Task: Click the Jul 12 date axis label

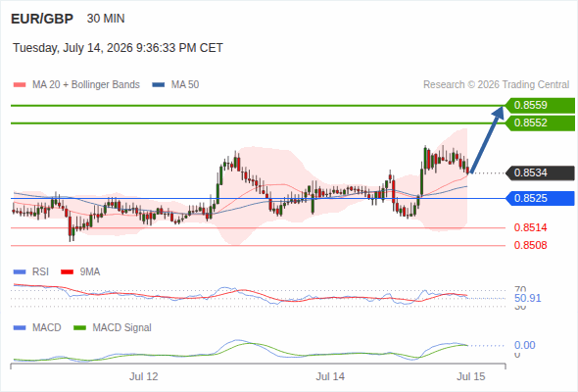Action: (144, 377)
